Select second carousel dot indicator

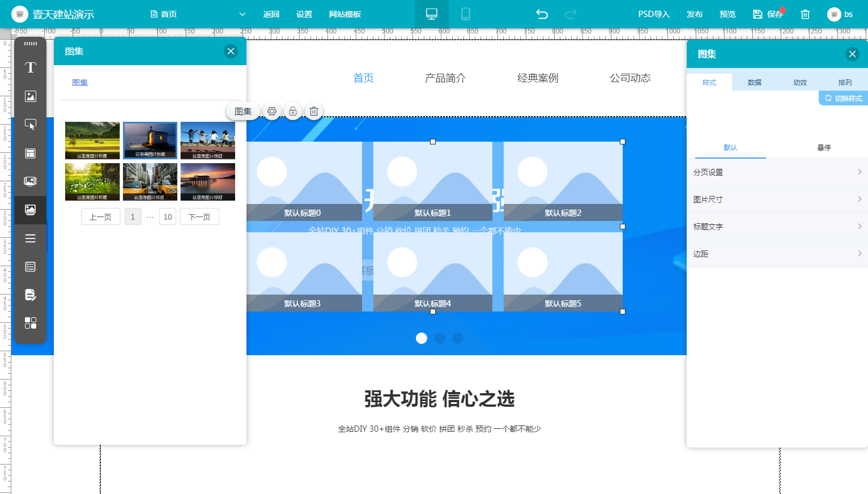click(x=440, y=338)
